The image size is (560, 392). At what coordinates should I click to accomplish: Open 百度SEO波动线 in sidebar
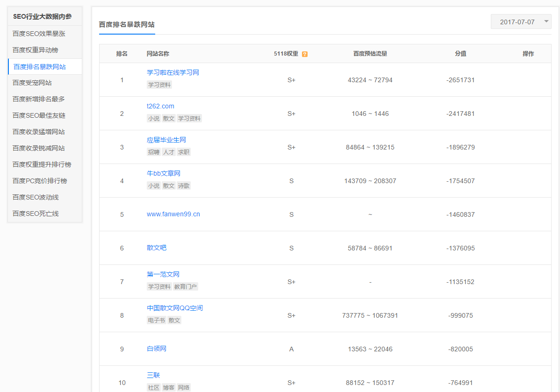click(36, 198)
